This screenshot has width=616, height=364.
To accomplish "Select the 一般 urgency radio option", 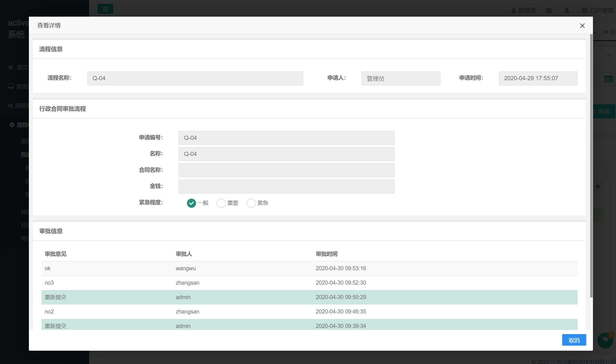I will click(191, 203).
